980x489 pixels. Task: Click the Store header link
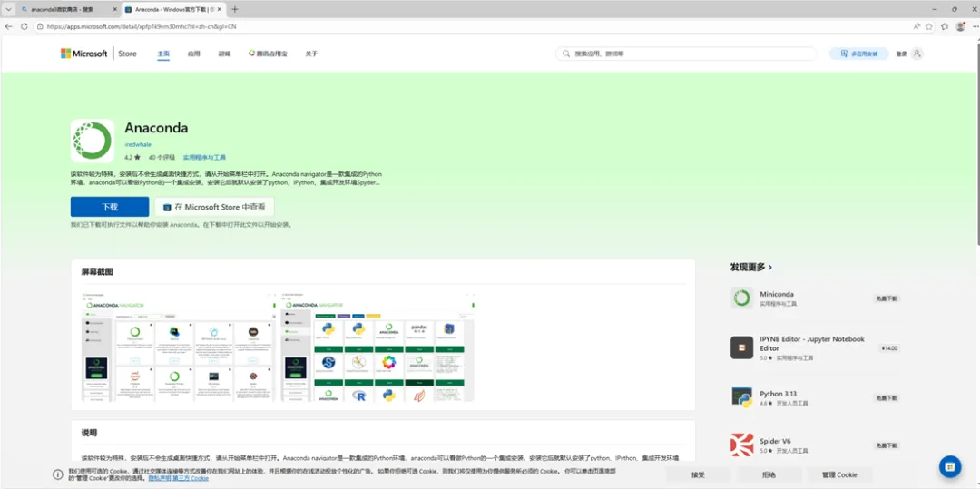(x=128, y=54)
